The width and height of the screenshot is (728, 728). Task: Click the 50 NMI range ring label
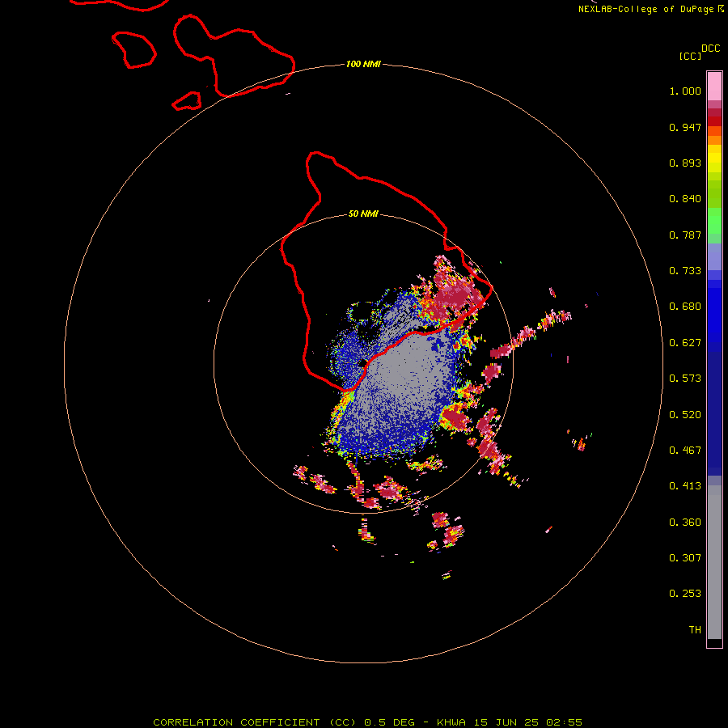363,214
